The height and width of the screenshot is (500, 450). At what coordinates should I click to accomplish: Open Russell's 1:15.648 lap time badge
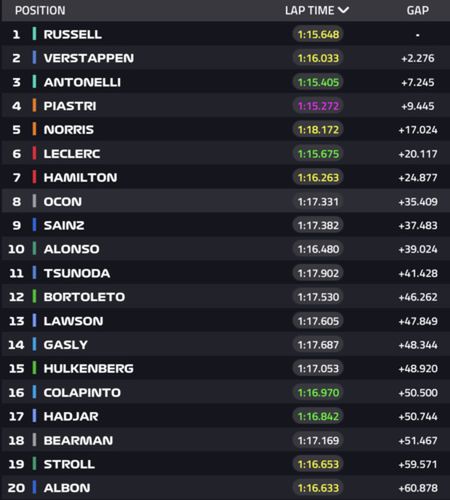pyautogui.click(x=318, y=34)
